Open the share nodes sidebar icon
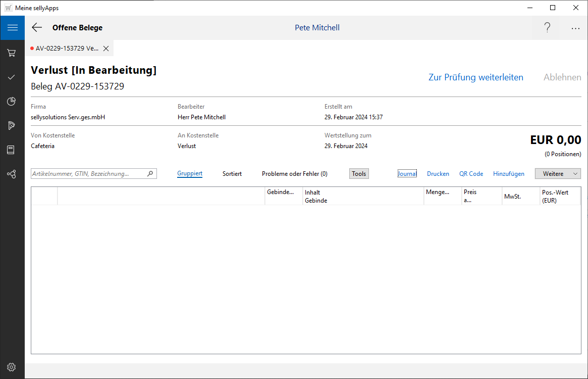The image size is (588, 379). click(11, 174)
